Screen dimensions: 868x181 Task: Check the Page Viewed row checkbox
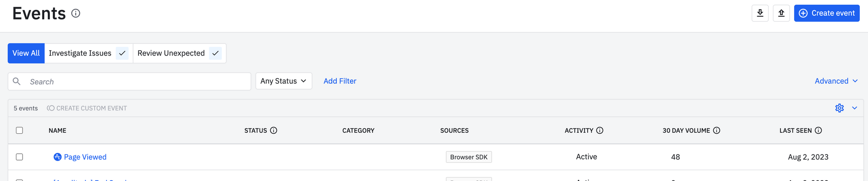[20, 157]
